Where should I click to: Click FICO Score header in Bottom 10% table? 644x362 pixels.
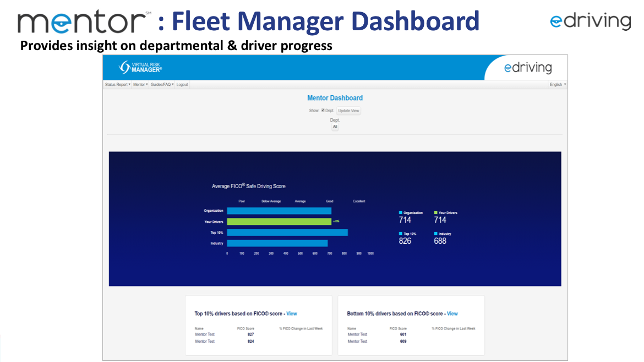pos(398,328)
